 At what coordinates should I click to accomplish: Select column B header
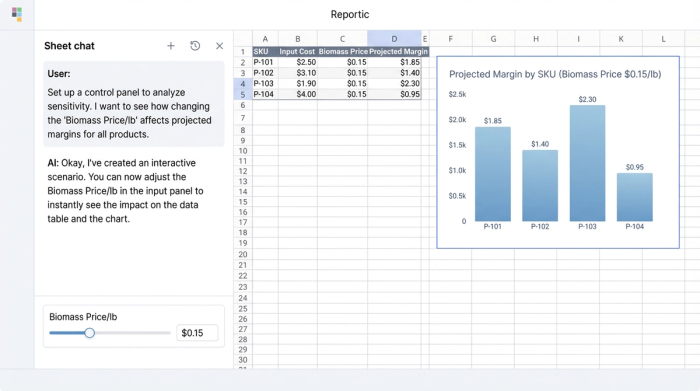[x=298, y=39]
